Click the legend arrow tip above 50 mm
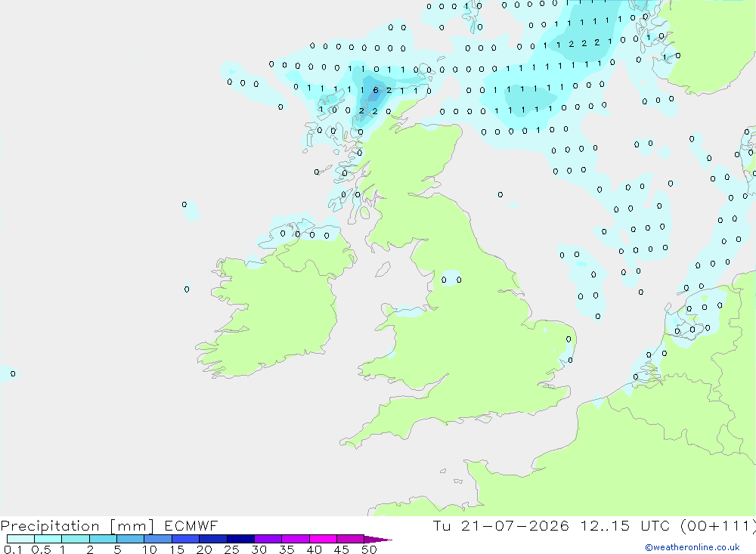Viewport: 756px width, 554px height. point(379,540)
